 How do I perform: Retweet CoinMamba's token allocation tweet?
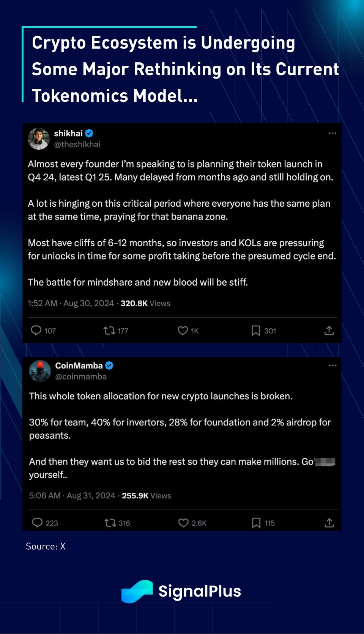pos(110,523)
